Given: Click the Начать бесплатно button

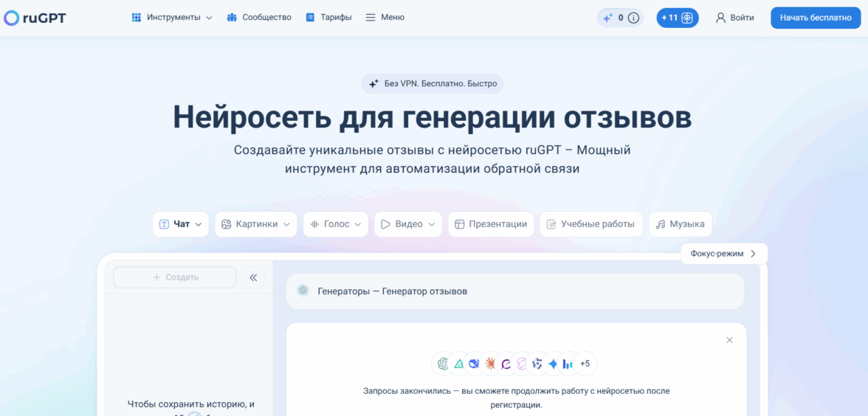Looking at the screenshot, I should 816,18.
